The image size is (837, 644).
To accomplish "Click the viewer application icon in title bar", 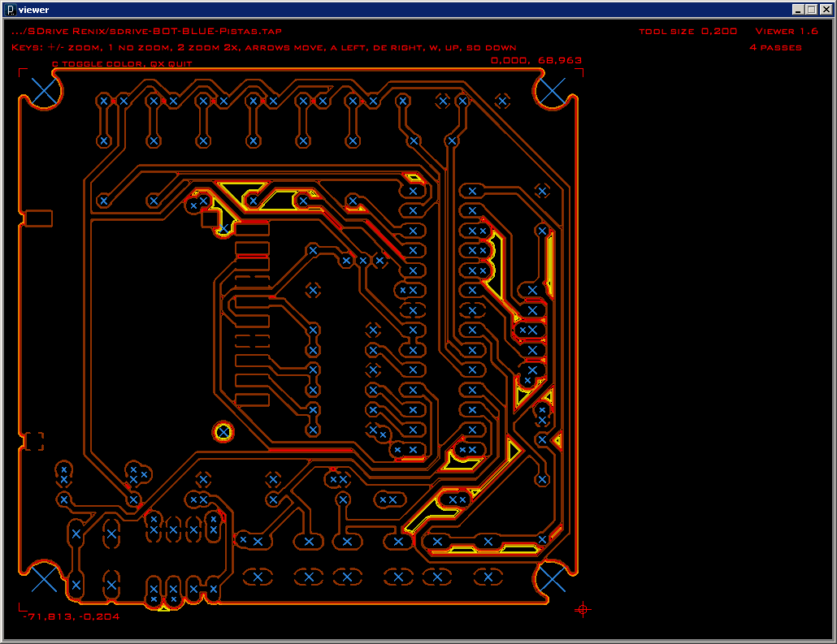I will click(x=10, y=10).
